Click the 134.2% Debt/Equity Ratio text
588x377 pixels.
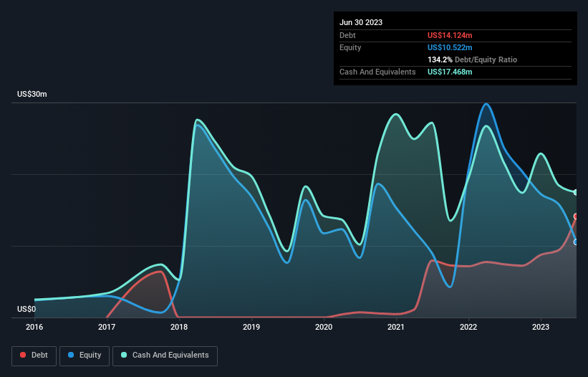472,59
